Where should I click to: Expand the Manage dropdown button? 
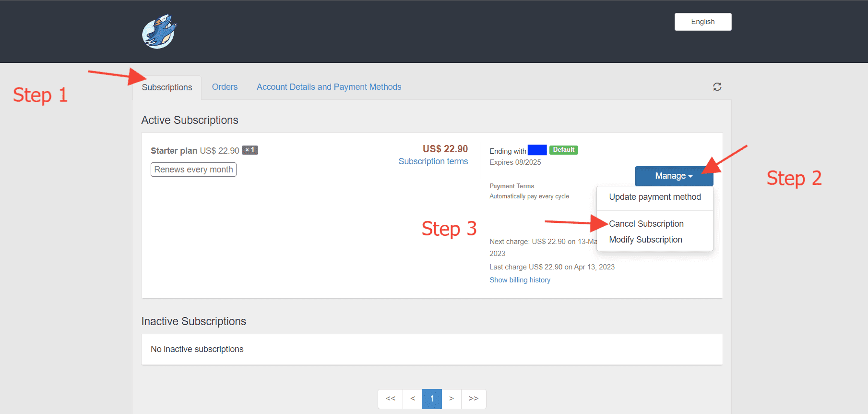pyautogui.click(x=673, y=176)
